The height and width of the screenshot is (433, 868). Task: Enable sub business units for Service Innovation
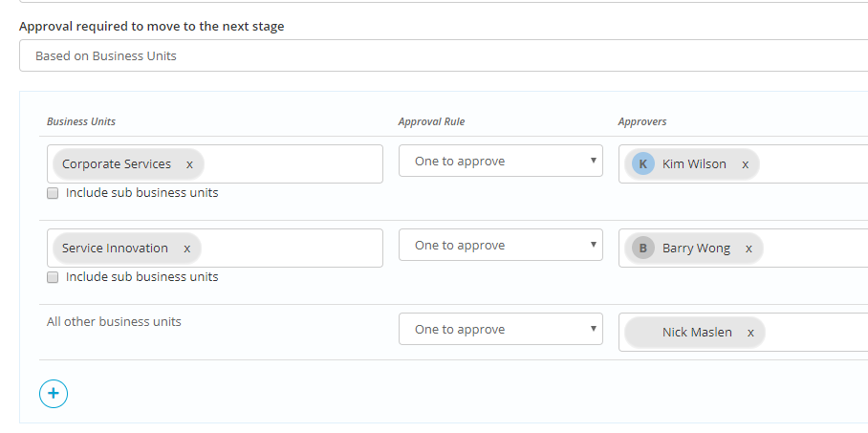[x=53, y=277]
